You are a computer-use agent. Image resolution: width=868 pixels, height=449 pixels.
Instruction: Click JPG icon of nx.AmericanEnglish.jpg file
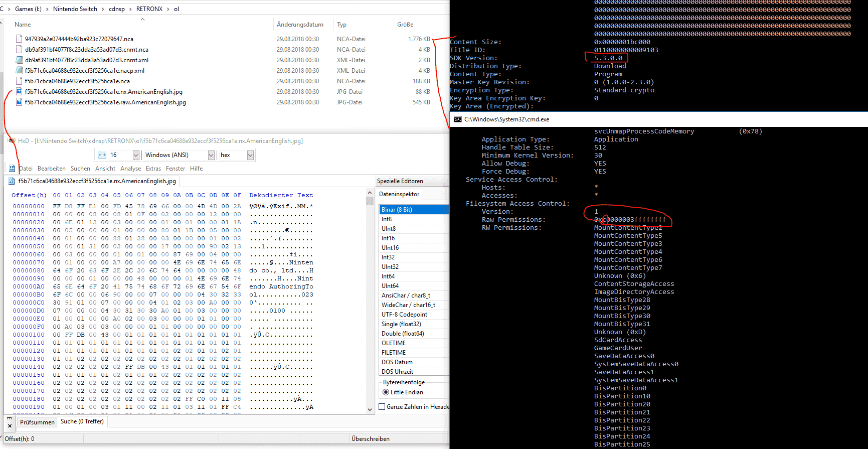(x=19, y=91)
